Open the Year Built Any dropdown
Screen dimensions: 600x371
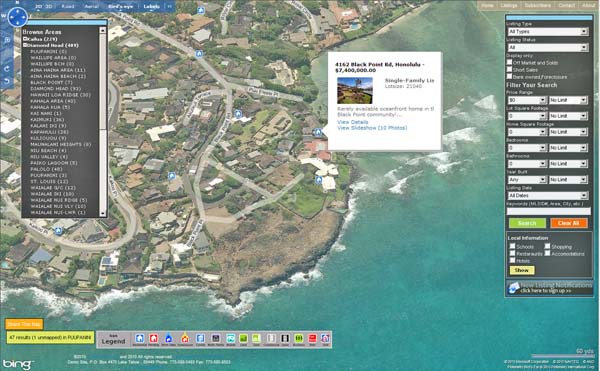click(x=527, y=179)
